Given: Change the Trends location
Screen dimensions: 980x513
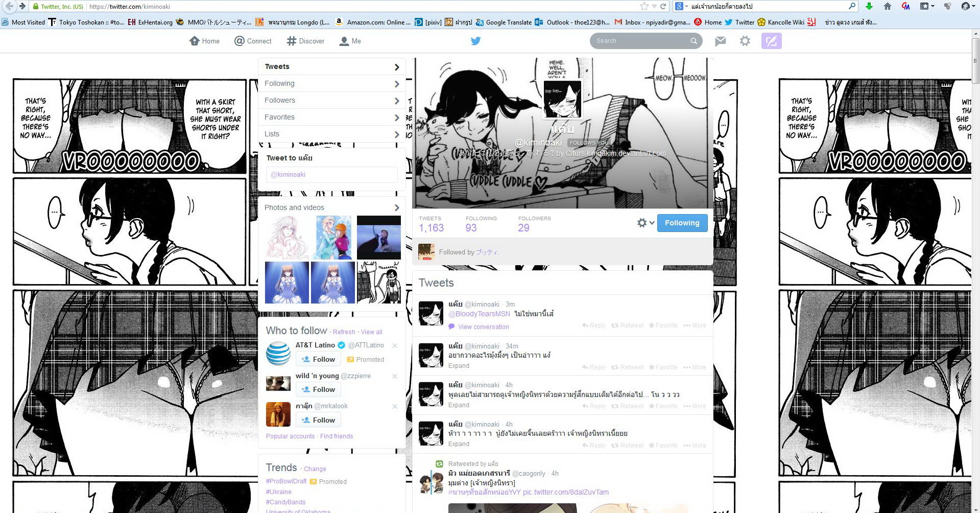Looking at the screenshot, I should [x=315, y=469].
